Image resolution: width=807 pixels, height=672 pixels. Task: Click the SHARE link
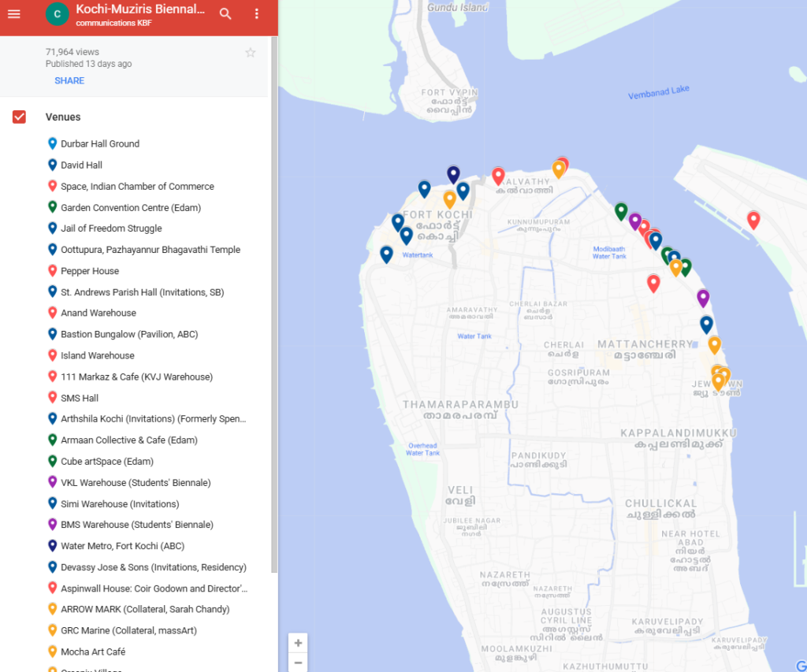click(69, 80)
